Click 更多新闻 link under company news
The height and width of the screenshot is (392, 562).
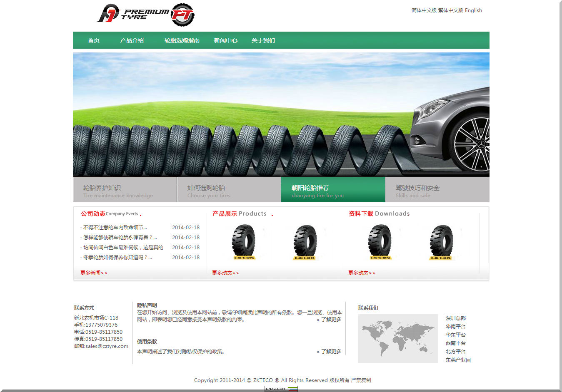[93, 273]
